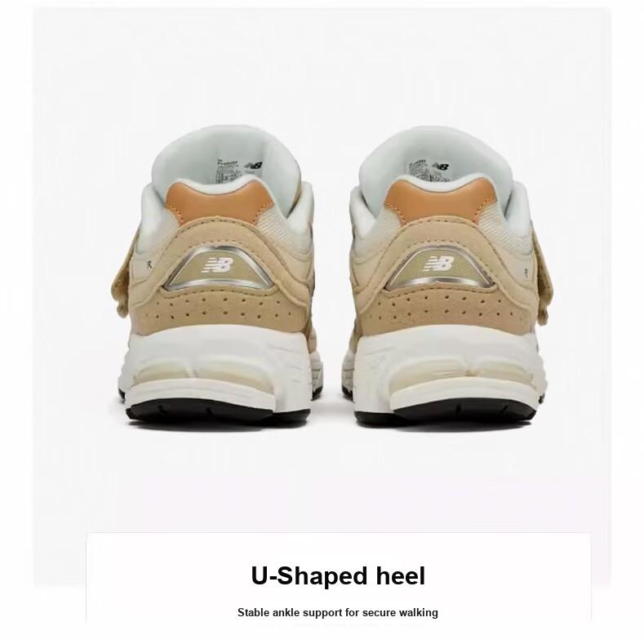
Task: Tap the NB logo on left shoe tongue
Action: [x=253, y=165]
